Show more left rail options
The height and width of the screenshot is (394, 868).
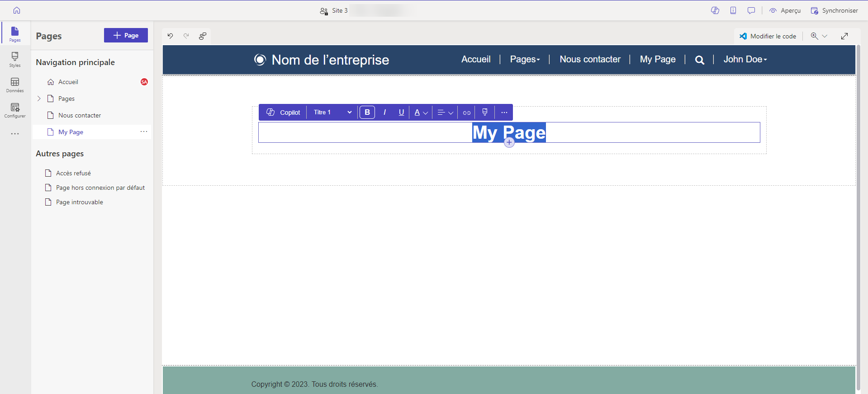tap(15, 134)
